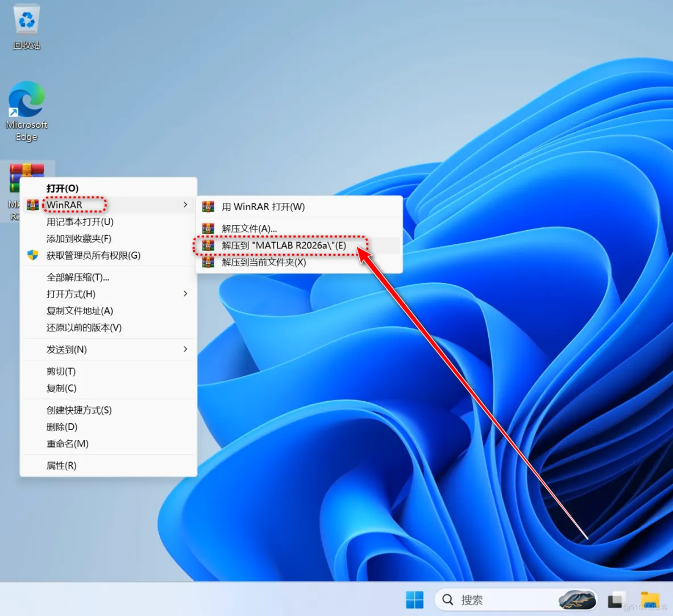Expand the WinRAR submenu arrow
673x616 pixels.
coord(185,205)
